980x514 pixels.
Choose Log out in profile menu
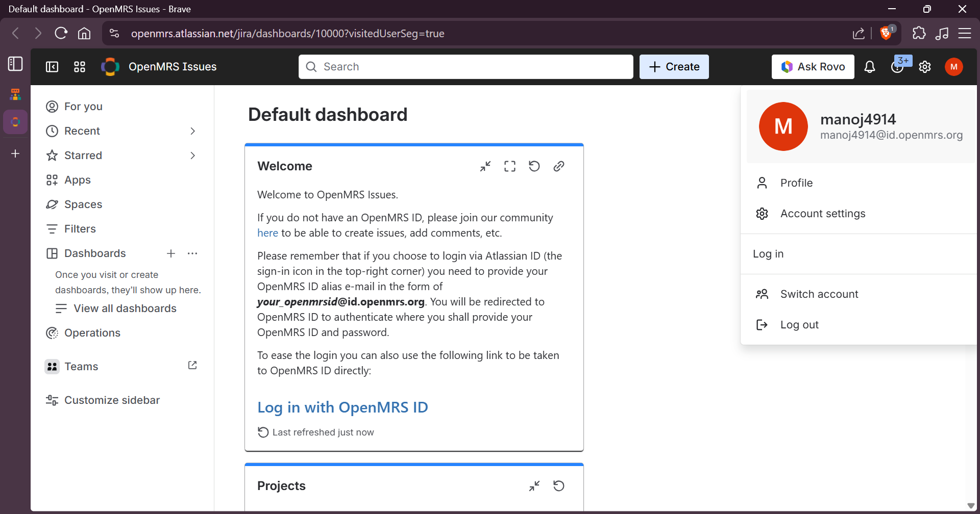pos(799,325)
